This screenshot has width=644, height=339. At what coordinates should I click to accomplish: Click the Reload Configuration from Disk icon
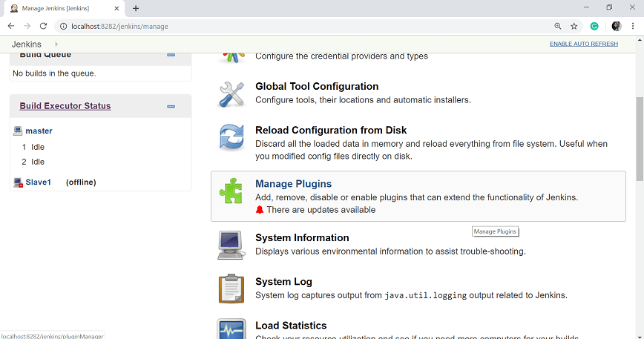(231, 138)
